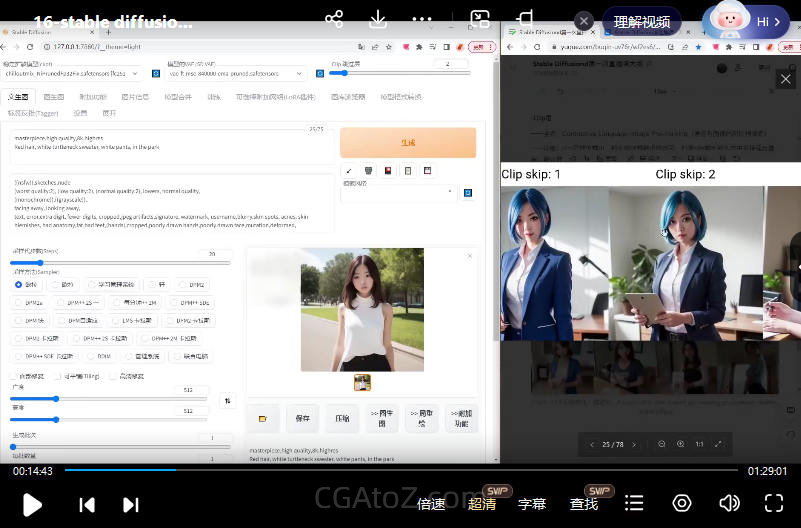Image resolution: width=801 pixels, height=528 pixels.
Task: Toggle the volume speaker icon
Action: tap(730, 503)
